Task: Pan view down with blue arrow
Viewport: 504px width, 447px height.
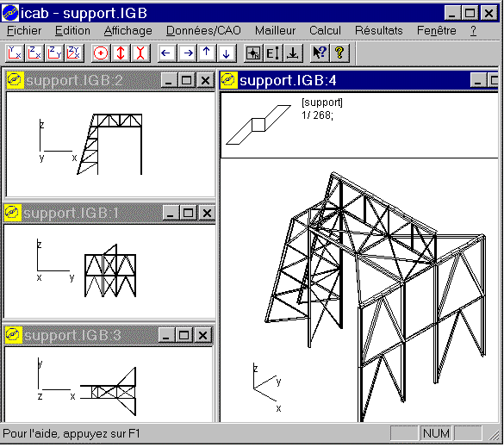Action: coord(227,53)
